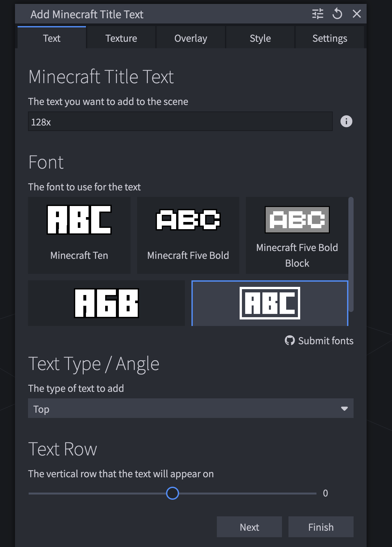This screenshot has height=547, width=392.
Task: Click the Finish button
Action: (x=321, y=527)
